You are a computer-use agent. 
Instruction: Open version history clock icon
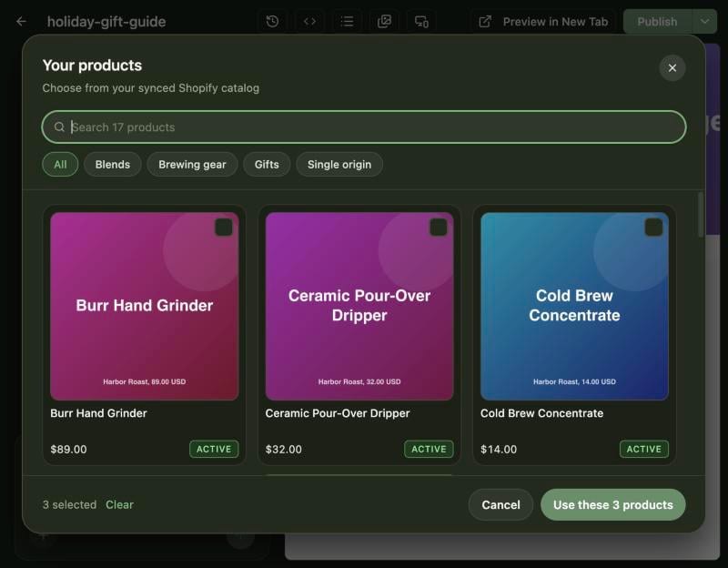tap(272, 21)
